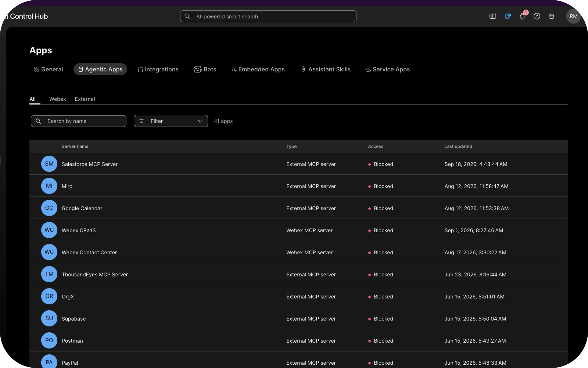Open the Google Calendar name text
This screenshot has width=588, height=368.
[82, 208]
